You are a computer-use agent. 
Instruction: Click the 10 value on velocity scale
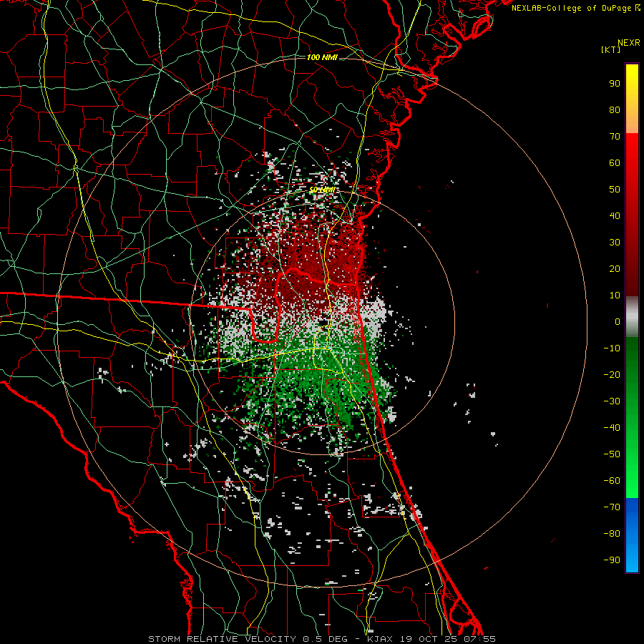click(x=615, y=296)
